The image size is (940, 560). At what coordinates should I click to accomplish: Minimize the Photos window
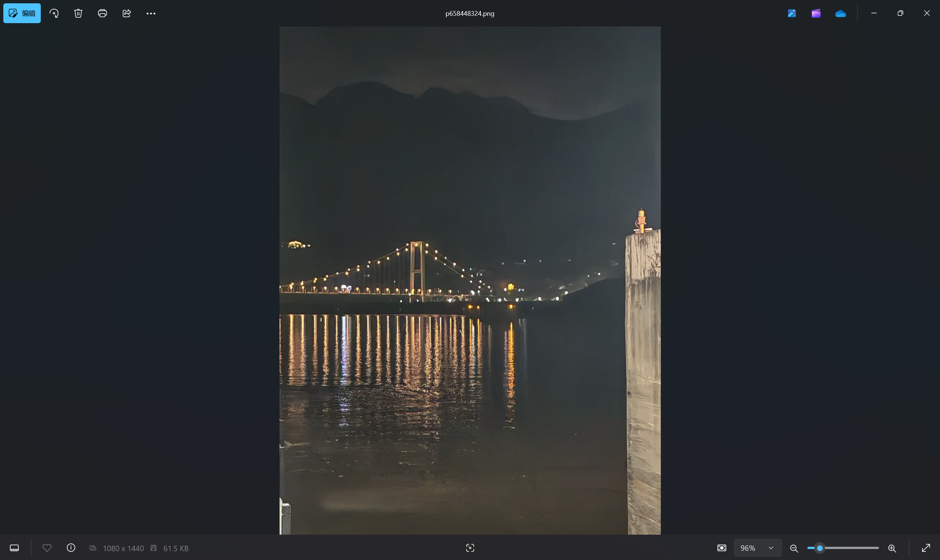pyautogui.click(x=874, y=13)
